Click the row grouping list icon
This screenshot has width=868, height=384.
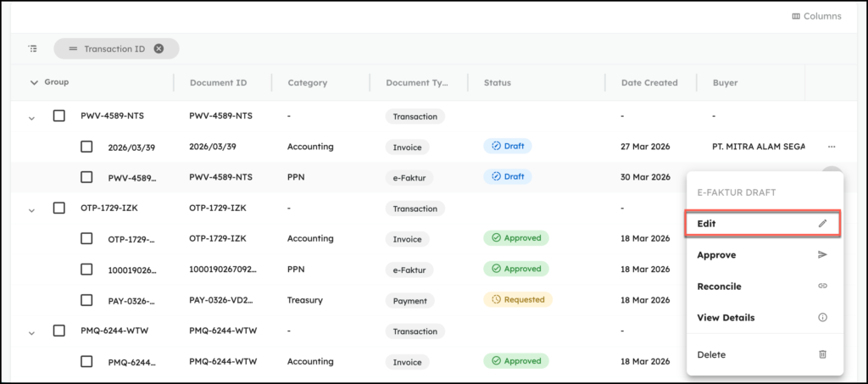point(32,49)
